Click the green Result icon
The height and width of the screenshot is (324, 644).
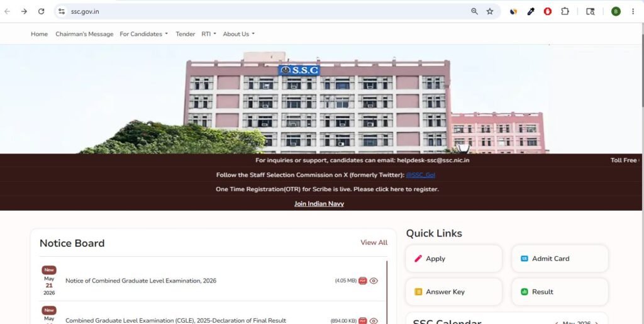click(524, 292)
